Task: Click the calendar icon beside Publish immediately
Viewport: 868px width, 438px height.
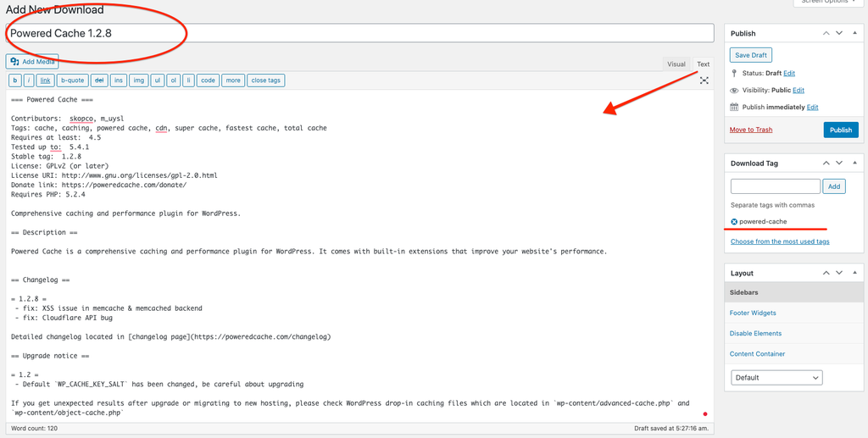Action: coord(735,108)
